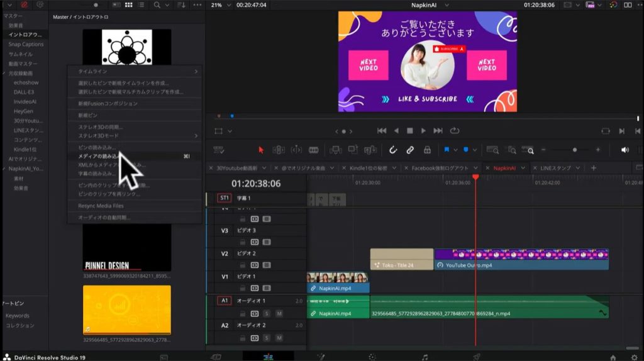Image resolution: width=644 pixels, height=361 pixels.
Task: Lock the ビデオ 1 track
Action: [x=242, y=289]
